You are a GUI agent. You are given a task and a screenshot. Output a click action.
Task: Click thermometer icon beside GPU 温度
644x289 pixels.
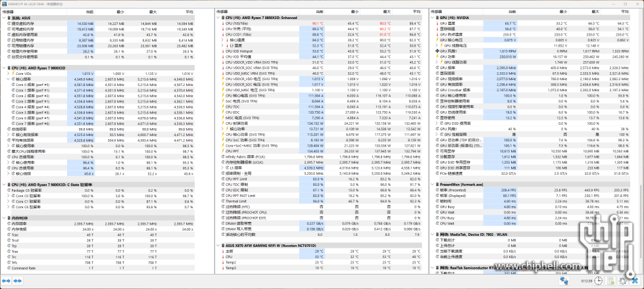click(x=437, y=24)
